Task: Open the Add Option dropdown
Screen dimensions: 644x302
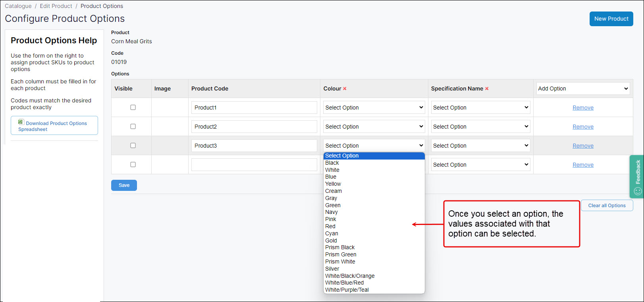Action: (583, 88)
